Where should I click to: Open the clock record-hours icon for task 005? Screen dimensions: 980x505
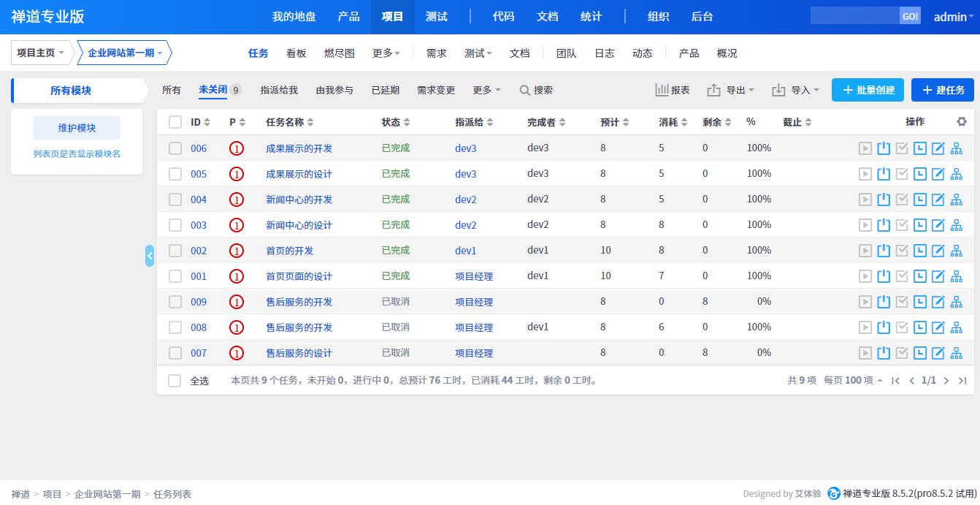click(x=920, y=174)
